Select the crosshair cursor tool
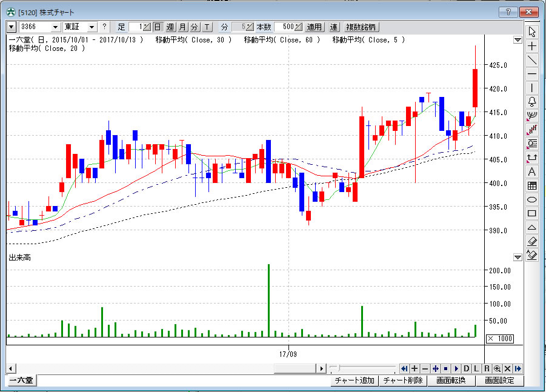 click(x=532, y=46)
